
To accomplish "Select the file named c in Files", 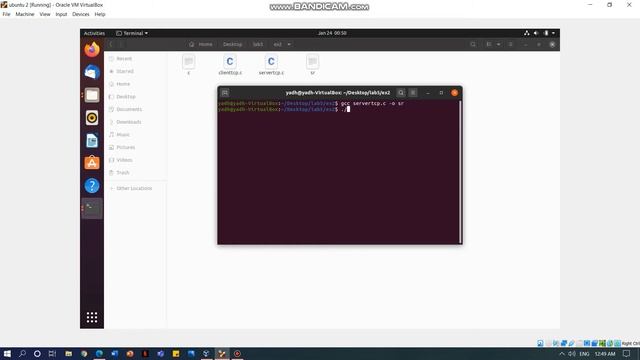I will tap(189, 64).
